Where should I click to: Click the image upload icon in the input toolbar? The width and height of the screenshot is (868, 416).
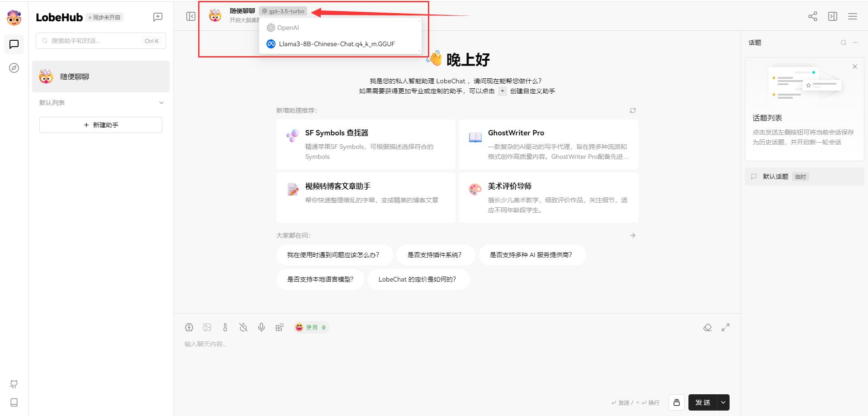pyautogui.click(x=207, y=327)
